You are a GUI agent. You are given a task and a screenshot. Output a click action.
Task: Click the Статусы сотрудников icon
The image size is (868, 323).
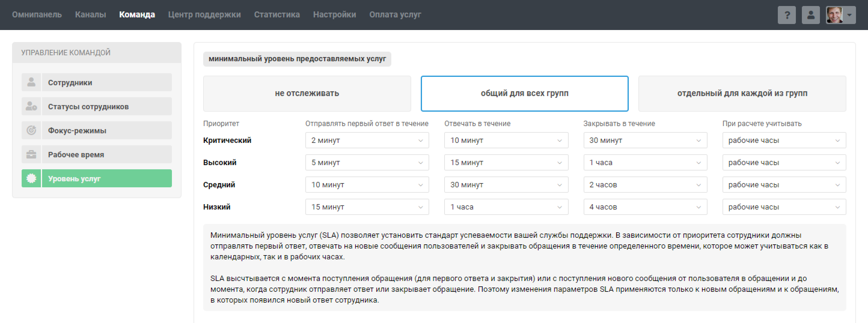(x=31, y=106)
